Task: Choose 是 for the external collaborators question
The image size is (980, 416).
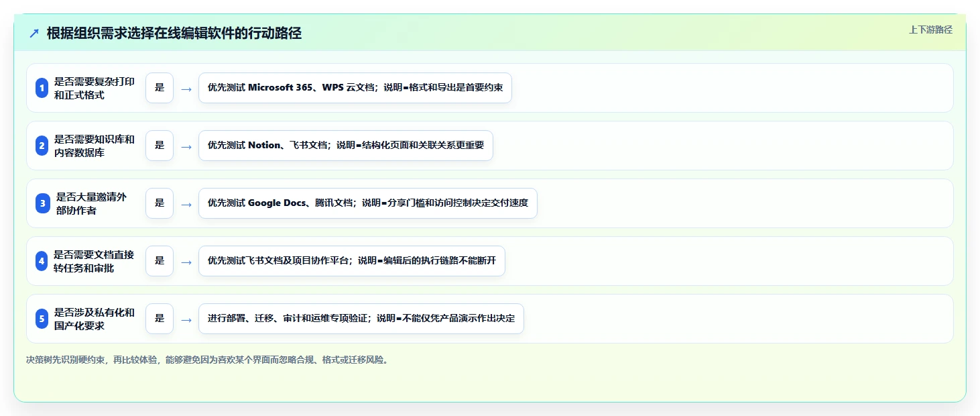Action: (160, 203)
